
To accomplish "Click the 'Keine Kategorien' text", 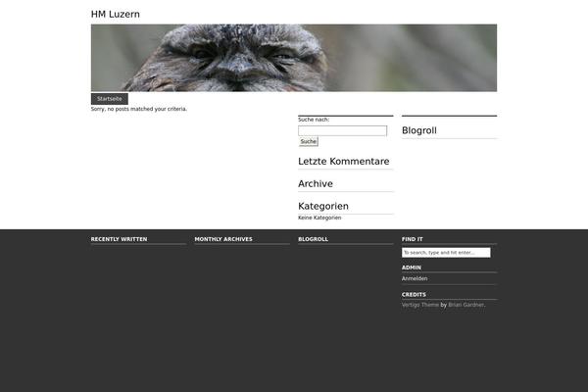I will (x=319, y=218).
